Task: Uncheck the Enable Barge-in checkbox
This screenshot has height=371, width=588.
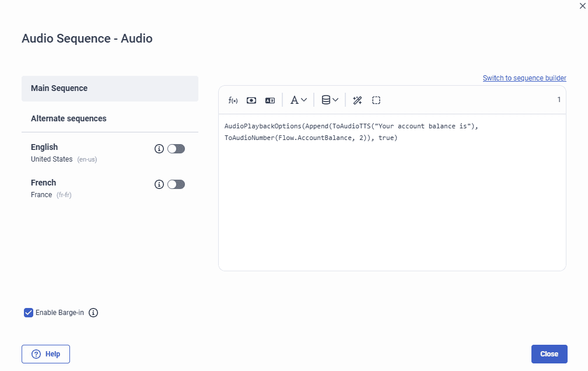Action: click(28, 313)
